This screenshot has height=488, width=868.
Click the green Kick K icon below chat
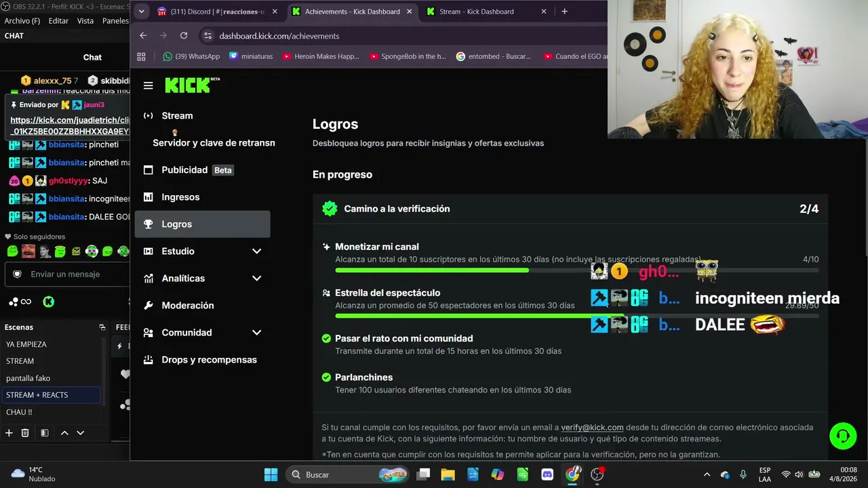pos(48,302)
